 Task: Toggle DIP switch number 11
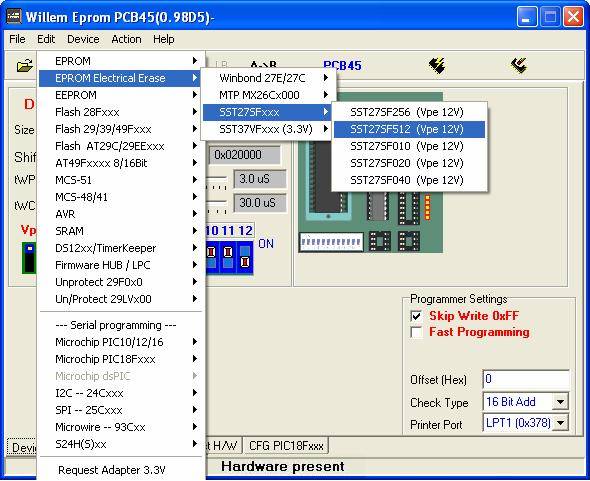(x=228, y=258)
